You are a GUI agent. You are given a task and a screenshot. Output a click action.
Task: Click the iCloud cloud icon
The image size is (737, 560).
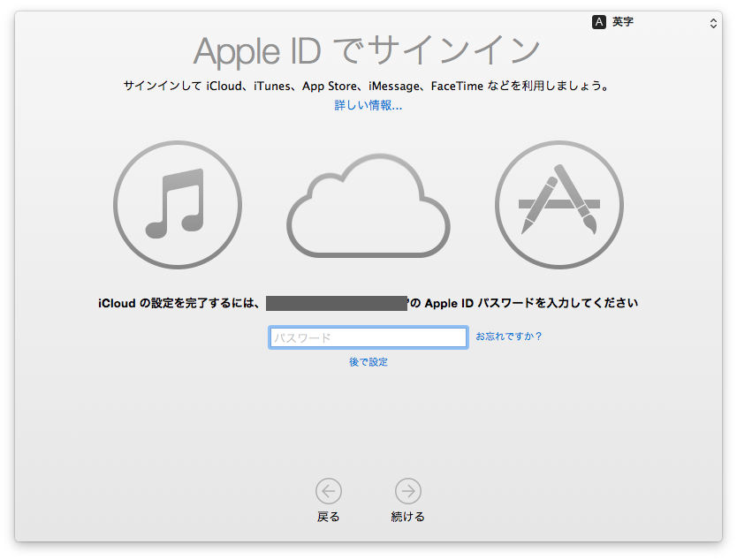pyautogui.click(x=368, y=205)
